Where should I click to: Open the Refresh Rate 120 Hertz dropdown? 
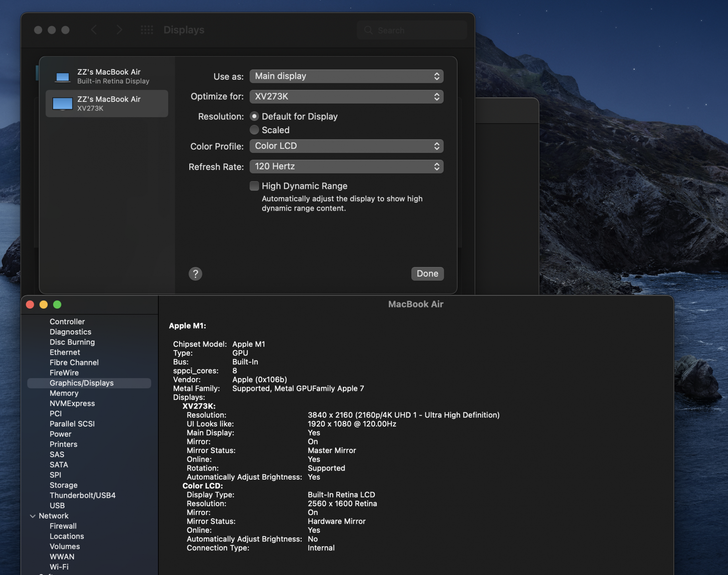pos(346,167)
